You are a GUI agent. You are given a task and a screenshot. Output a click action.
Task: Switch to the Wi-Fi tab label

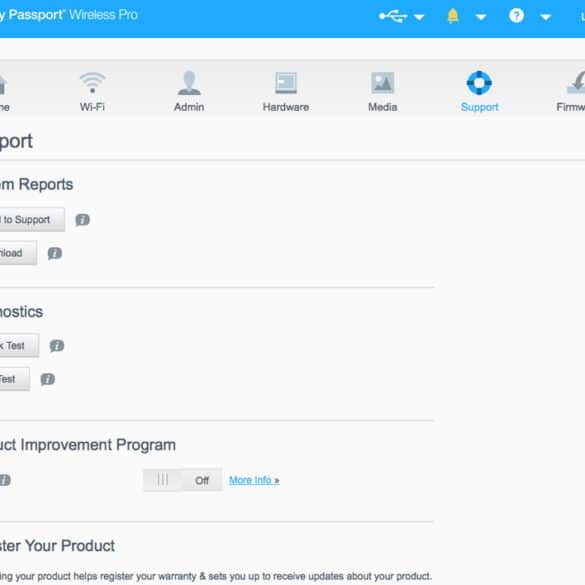(92, 107)
